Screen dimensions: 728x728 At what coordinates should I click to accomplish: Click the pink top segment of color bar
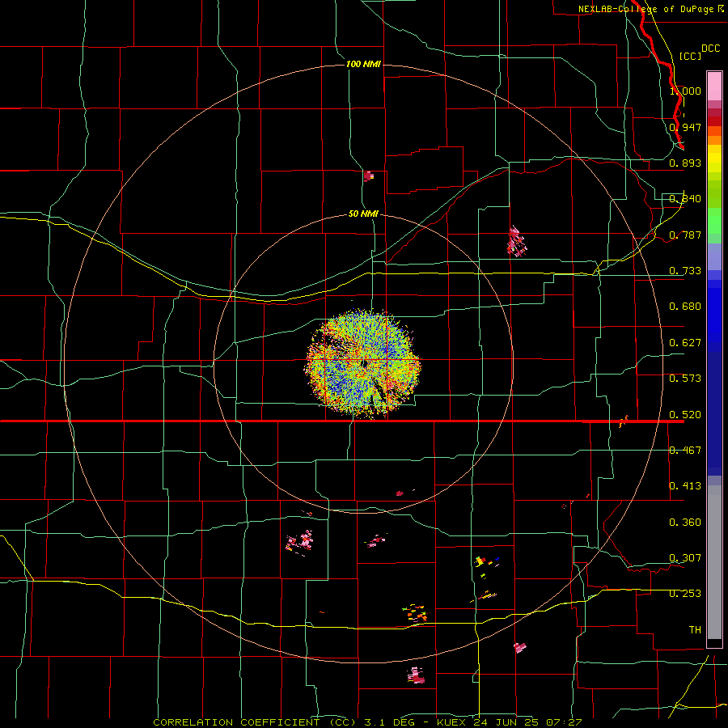(714, 87)
